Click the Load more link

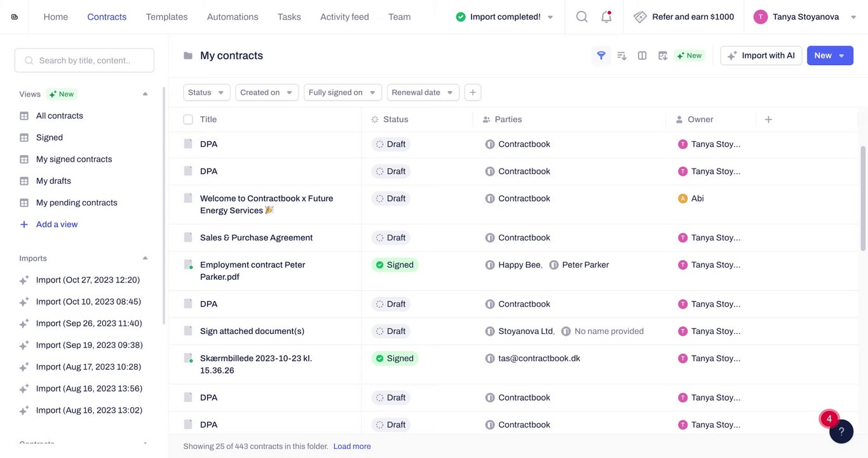pos(352,447)
